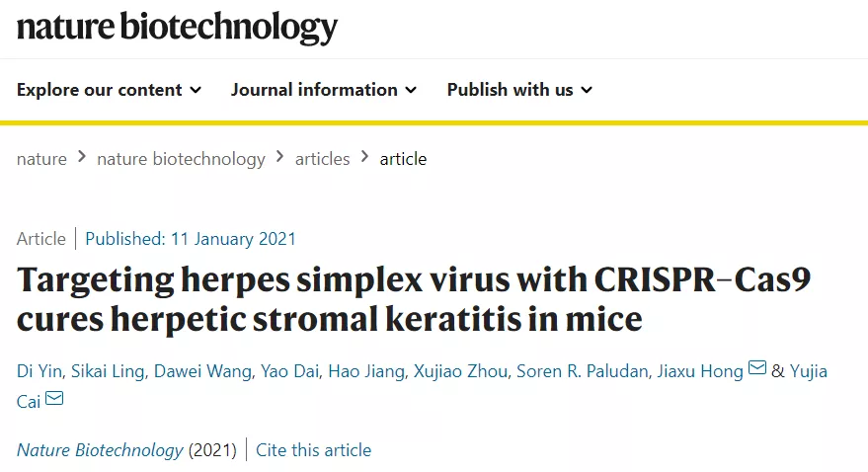Open the Explore our content menu
868x472 pixels.
109,90
